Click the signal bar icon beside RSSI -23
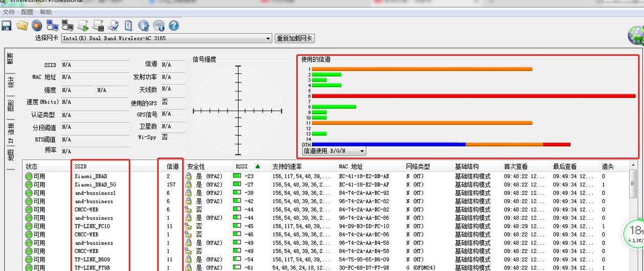 (x=237, y=176)
